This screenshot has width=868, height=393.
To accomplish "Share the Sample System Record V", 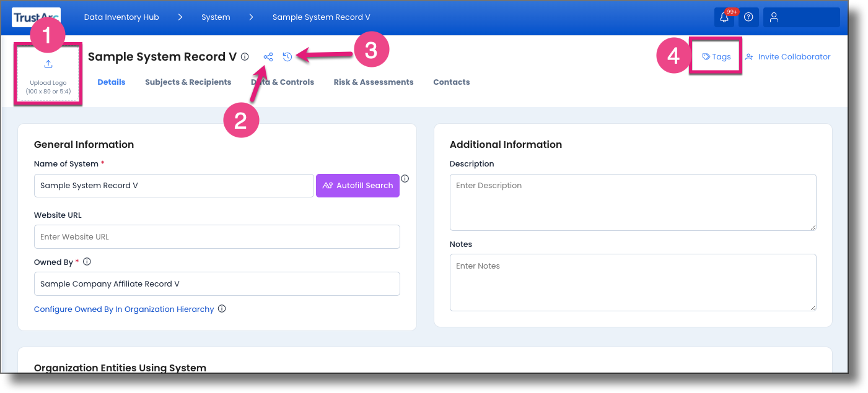I will tap(268, 57).
